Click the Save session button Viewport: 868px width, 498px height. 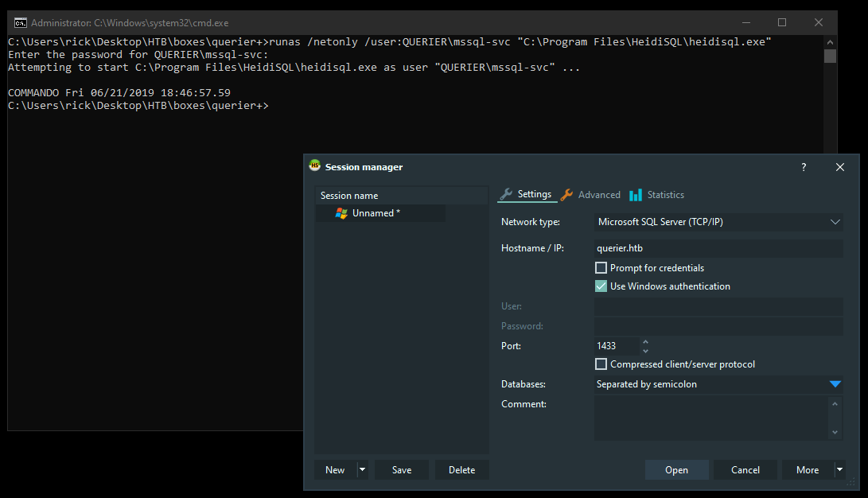[402, 469]
